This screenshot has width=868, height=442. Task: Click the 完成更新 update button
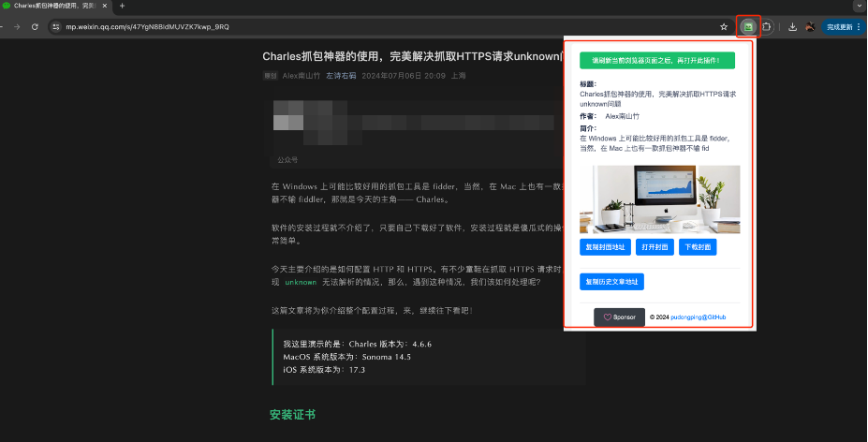843,27
